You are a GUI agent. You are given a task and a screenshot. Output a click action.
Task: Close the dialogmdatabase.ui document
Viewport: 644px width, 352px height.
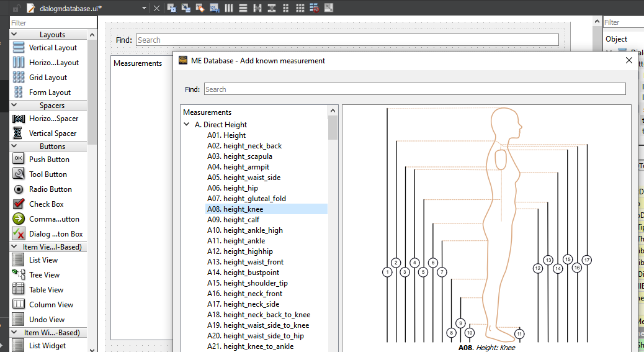tap(157, 8)
